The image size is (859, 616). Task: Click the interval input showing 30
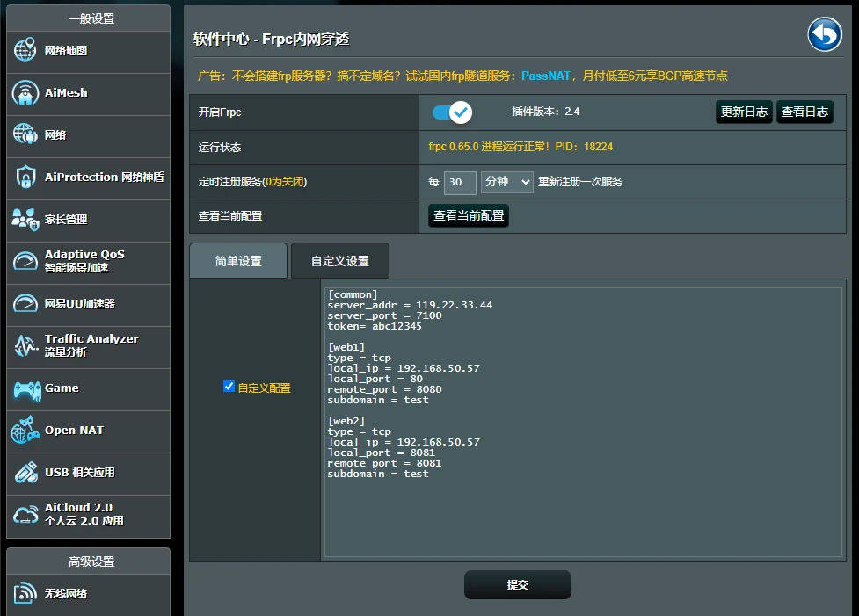[459, 182]
